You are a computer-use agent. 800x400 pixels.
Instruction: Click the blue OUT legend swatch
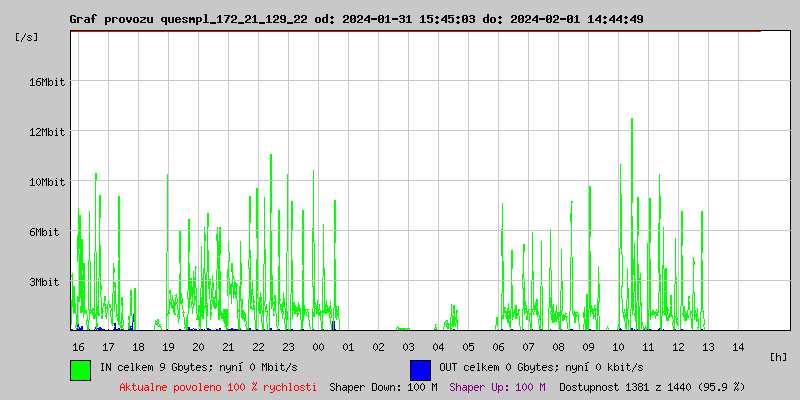(420, 369)
